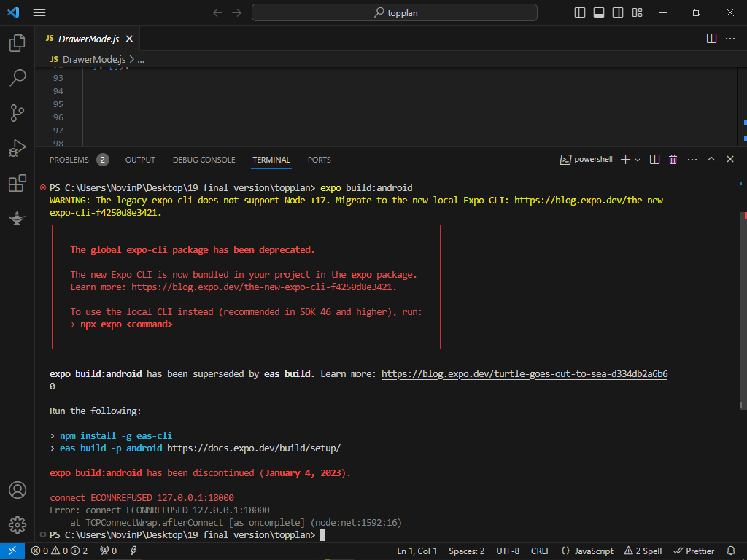Open terminal panel More Actions ellipsis
747x560 pixels.
point(692,160)
